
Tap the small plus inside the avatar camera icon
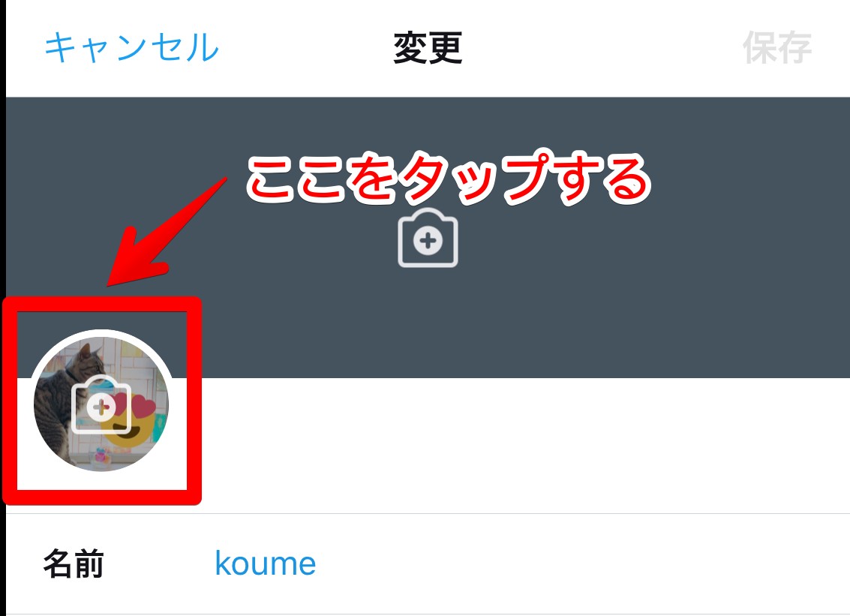tap(101, 407)
